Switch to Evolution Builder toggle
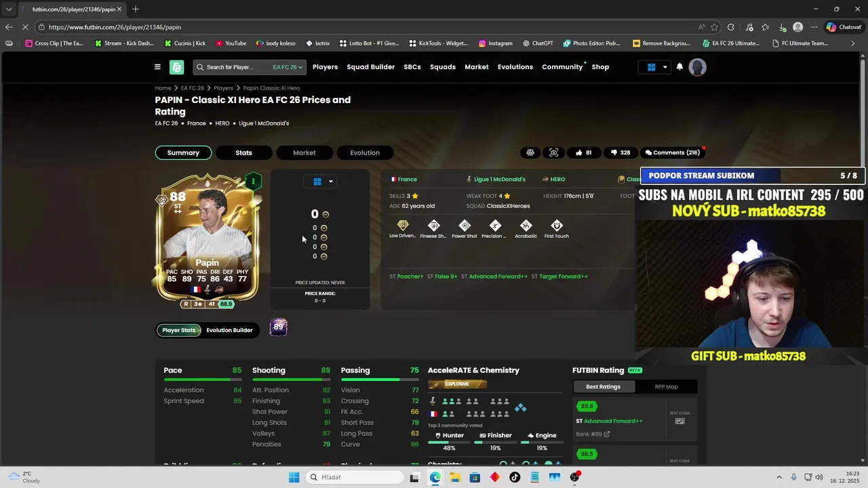The image size is (868, 488). pyautogui.click(x=229, y=330)
